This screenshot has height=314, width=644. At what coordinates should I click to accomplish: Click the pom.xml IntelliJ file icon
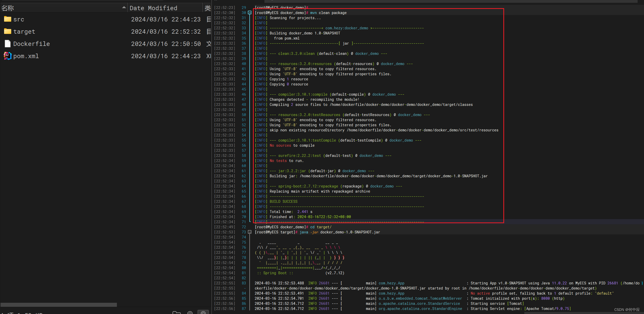[x=8, y=56]
